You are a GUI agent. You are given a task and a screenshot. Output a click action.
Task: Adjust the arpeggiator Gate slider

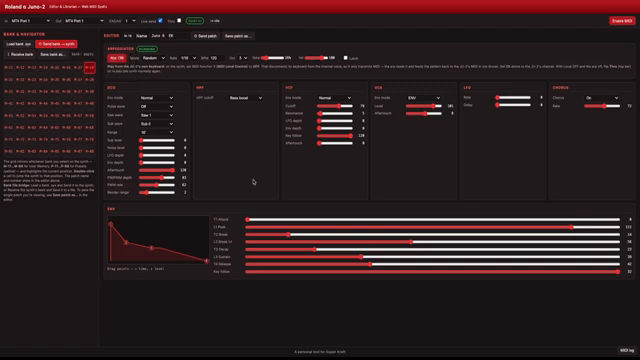(x=273, y=58)
